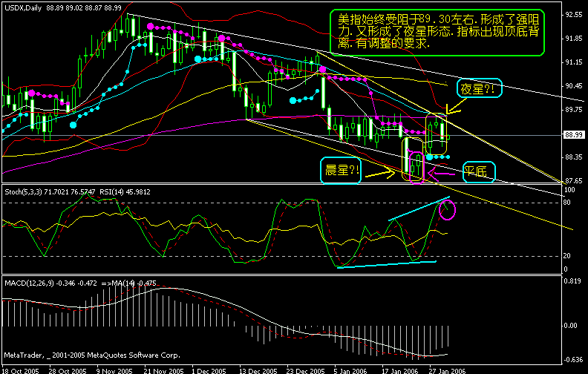Click the 88.99 current price tag on axis
The image size is (588, 374).
coord(572,135)
